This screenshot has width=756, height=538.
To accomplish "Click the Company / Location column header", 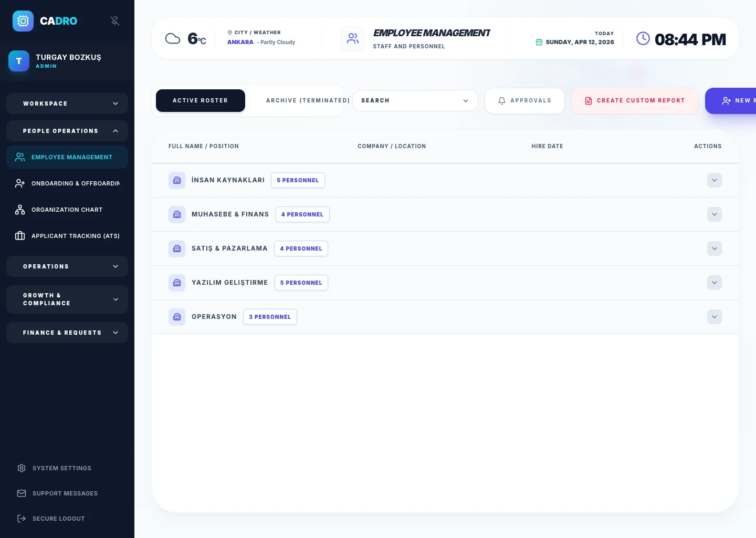I will pos(392,146).
